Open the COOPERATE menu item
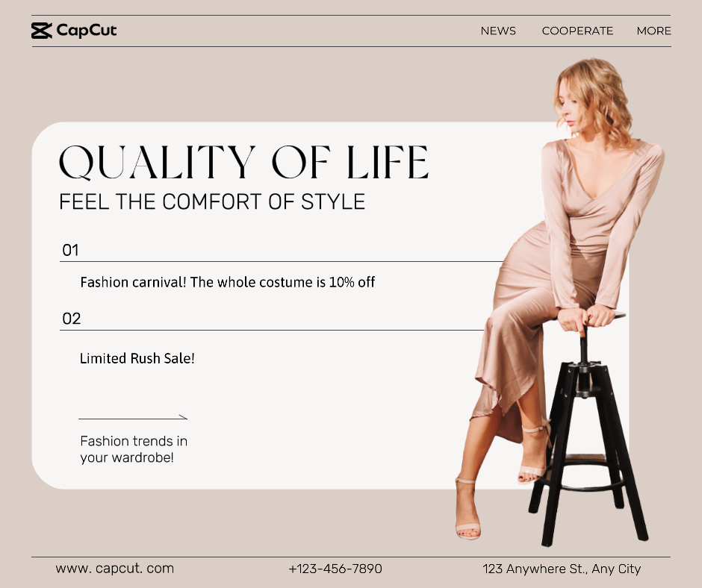702x588 pixels. pyautogui.click(x=577, y=31)
